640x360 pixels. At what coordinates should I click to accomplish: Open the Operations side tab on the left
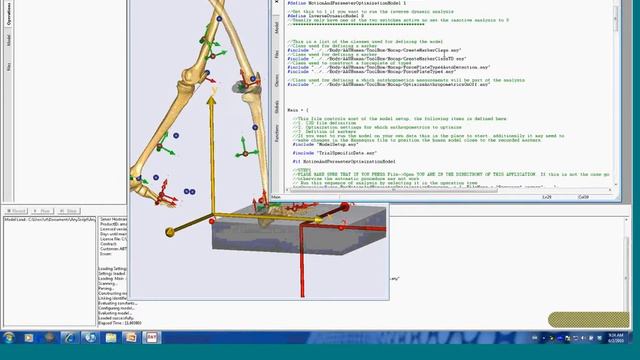pyautogui.click(x=9, y=13)
